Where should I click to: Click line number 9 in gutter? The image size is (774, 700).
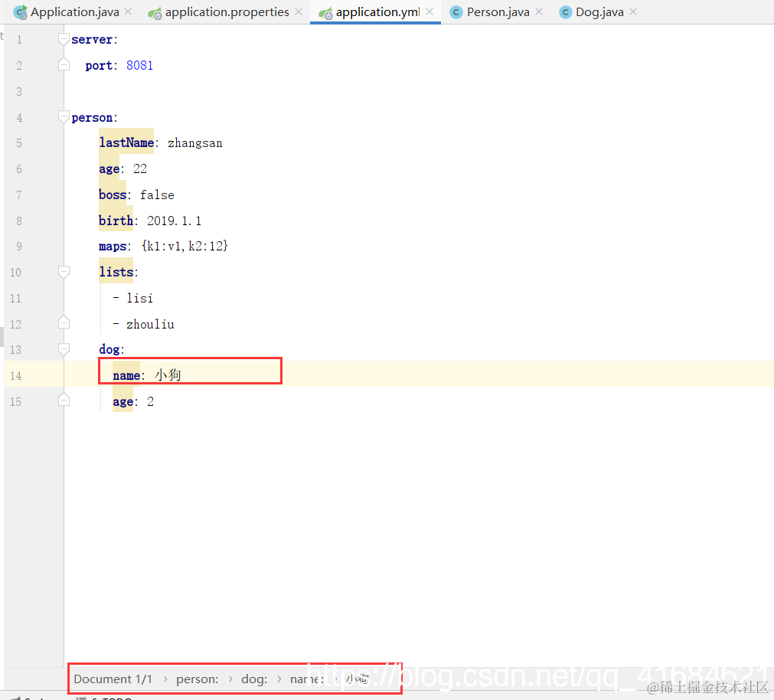pos(19,247)
